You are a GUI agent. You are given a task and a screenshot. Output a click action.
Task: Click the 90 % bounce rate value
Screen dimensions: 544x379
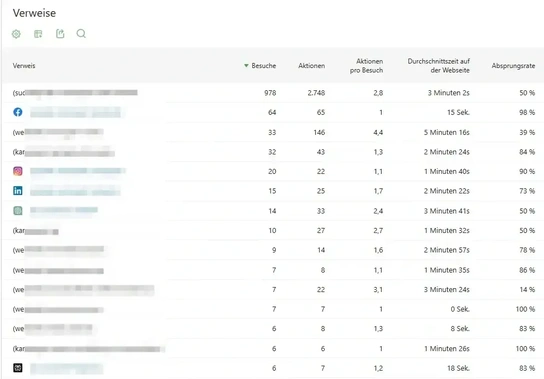(x=527, y=171)
